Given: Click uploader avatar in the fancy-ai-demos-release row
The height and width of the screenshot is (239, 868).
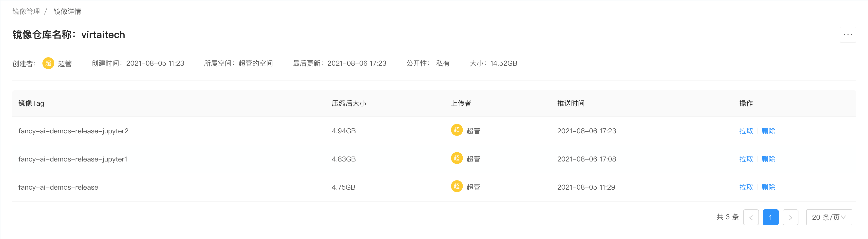Looking at the screenshot, I should (x=457, y=186).
